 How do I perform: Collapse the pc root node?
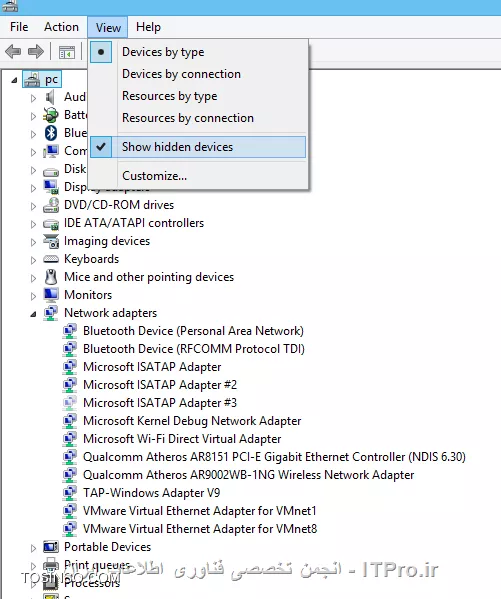tap(14, 80)
